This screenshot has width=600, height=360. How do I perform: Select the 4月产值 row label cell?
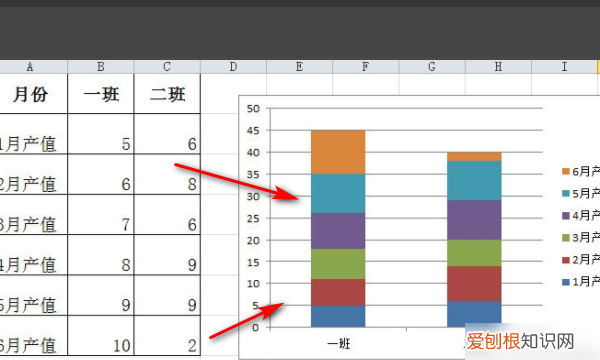[34, 255]
